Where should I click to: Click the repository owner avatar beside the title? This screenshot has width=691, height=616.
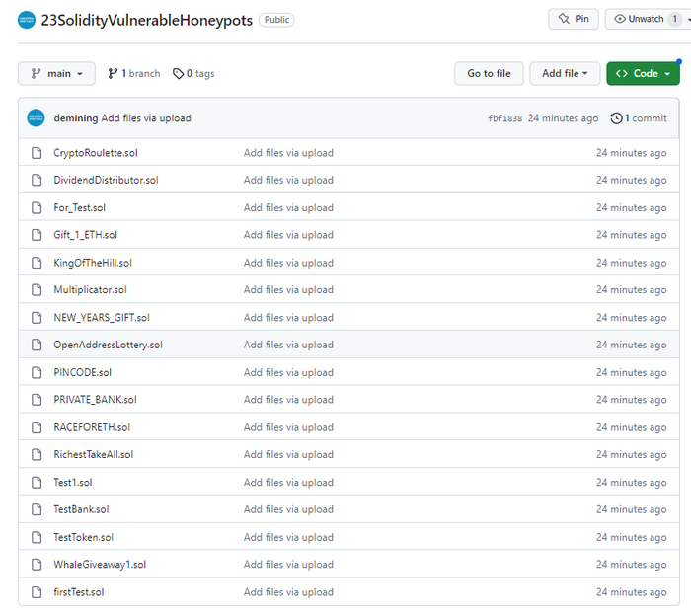pyautogui.click(x=27, y=20)
